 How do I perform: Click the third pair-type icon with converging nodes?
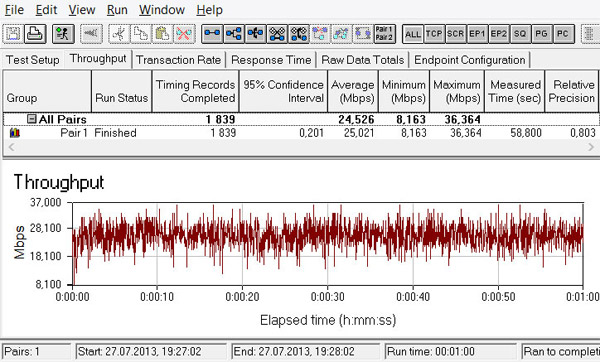pos(256,34)
